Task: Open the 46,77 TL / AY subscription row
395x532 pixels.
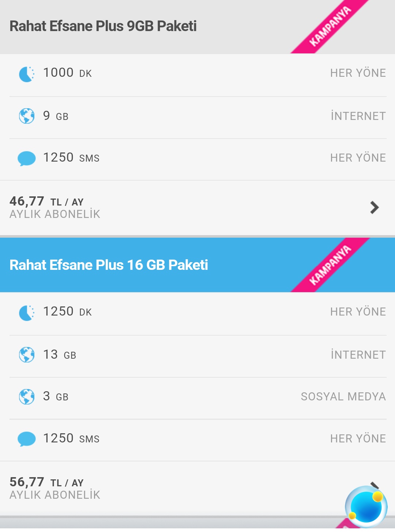Action: [197, 208]
